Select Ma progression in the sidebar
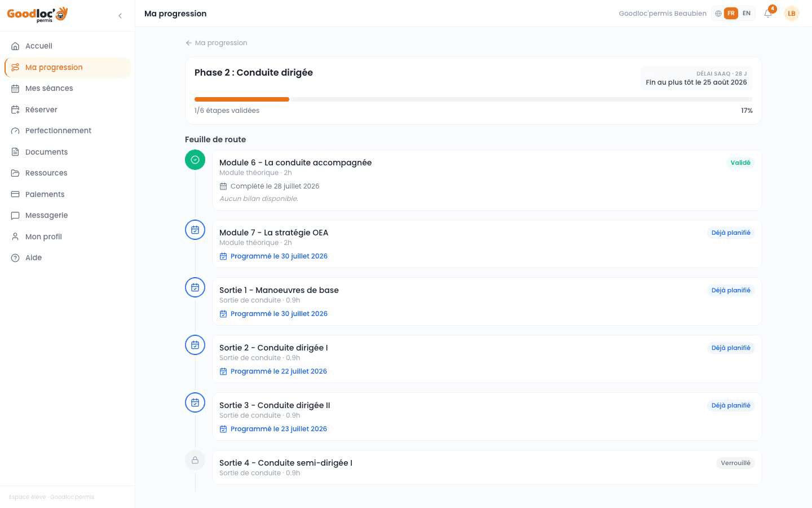This screenshot has height=508, width=812. click(x=68, y=67)
